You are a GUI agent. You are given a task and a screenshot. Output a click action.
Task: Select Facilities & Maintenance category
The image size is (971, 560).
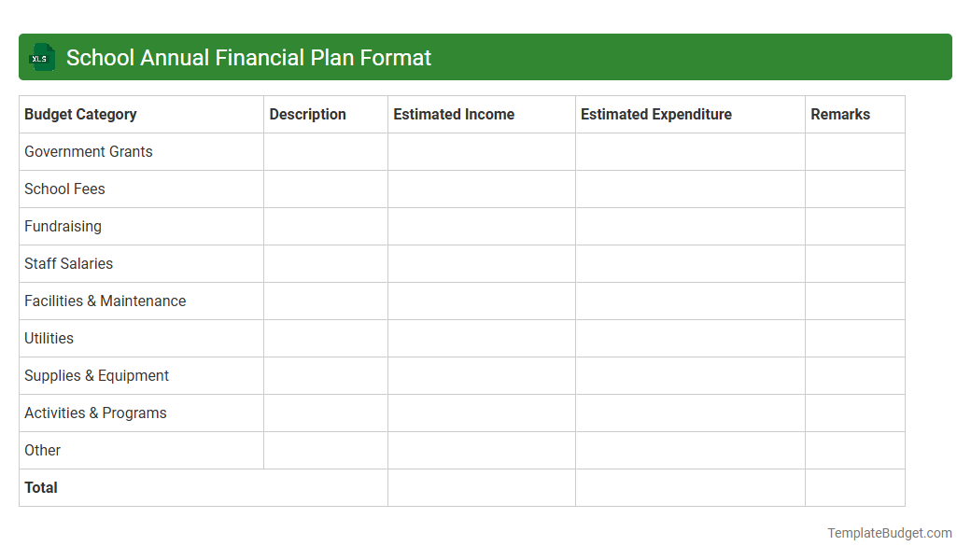(x=105, y=301)
